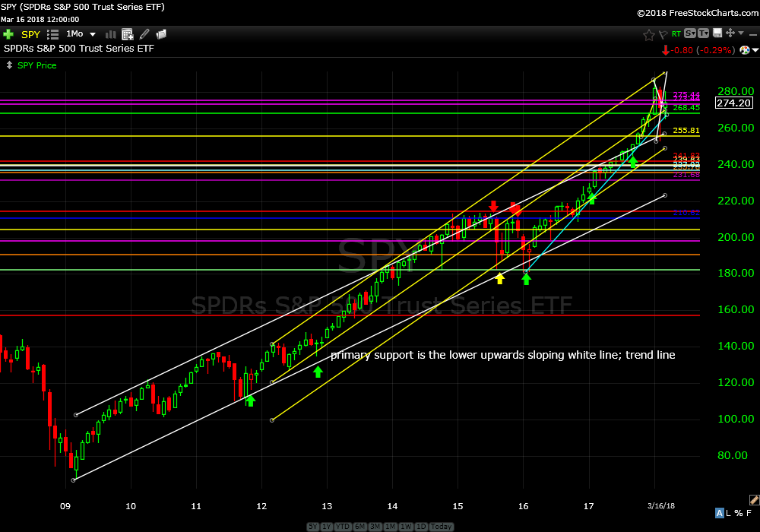
Task: Open the T dropdown in the header
Action: pos(704,33)
